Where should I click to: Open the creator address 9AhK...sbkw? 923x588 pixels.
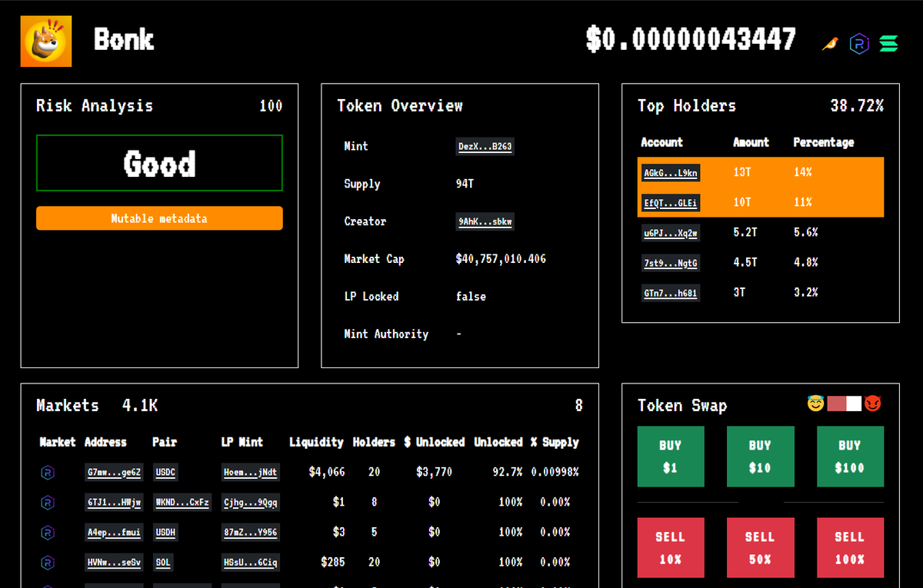tap(485, 221)
